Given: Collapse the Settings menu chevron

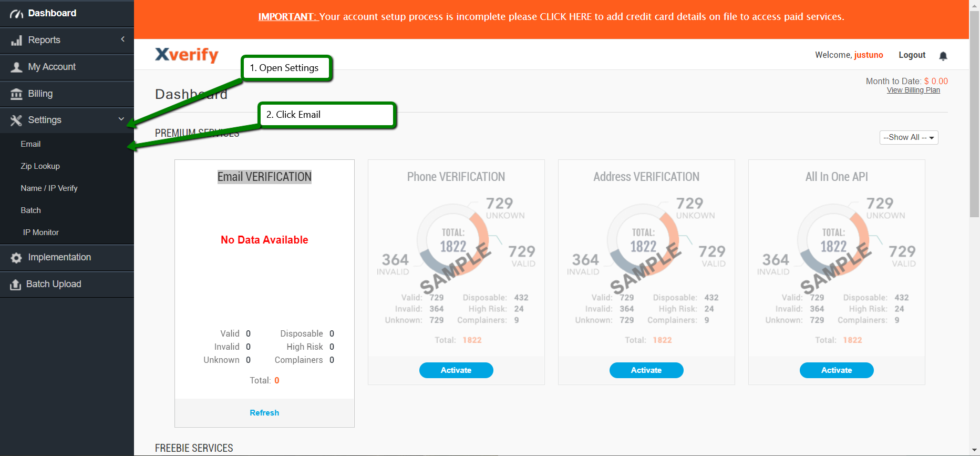Looking at the screenshot, I should [121, 119].
